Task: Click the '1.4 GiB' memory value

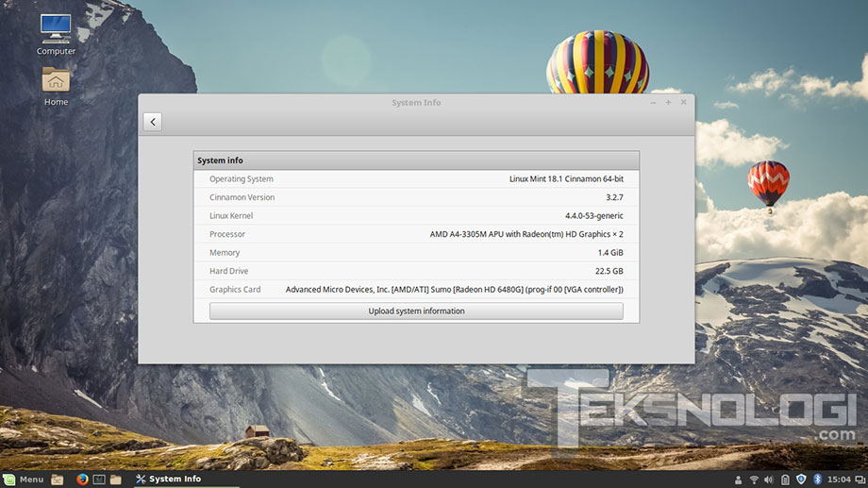Action: (610, 253)
